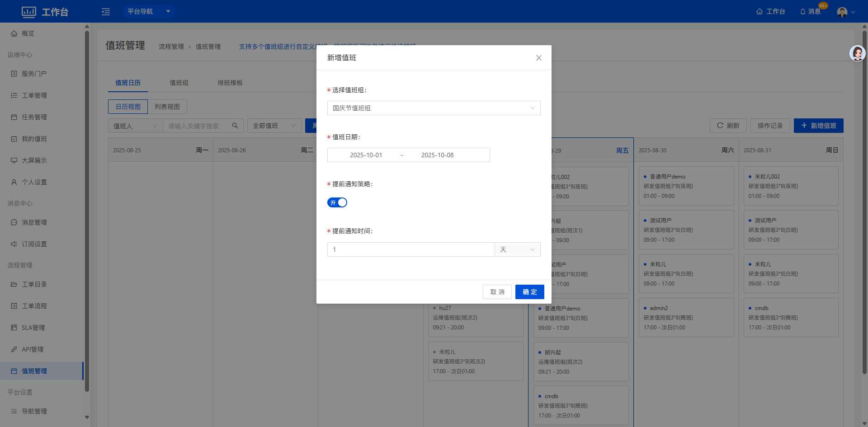868x427 pixels.
Task: Click the notification bell icon
Action: [803, 12]
